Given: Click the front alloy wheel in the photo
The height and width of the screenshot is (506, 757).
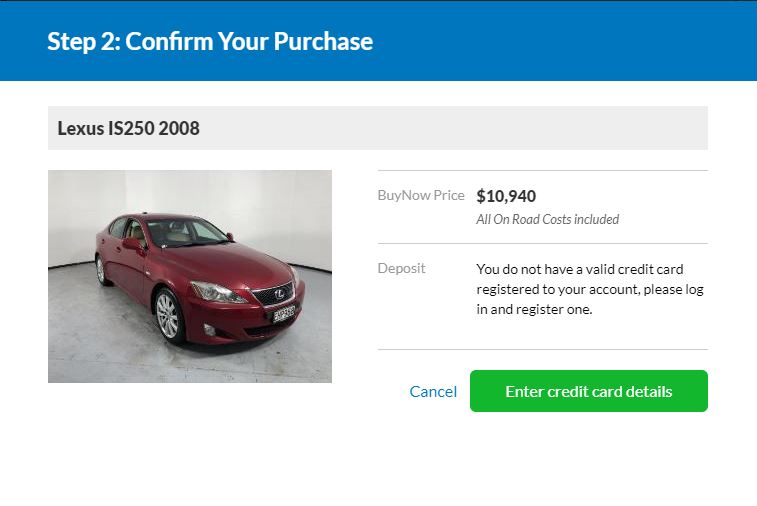Looking at the screenshot, I should coord(168,315).
